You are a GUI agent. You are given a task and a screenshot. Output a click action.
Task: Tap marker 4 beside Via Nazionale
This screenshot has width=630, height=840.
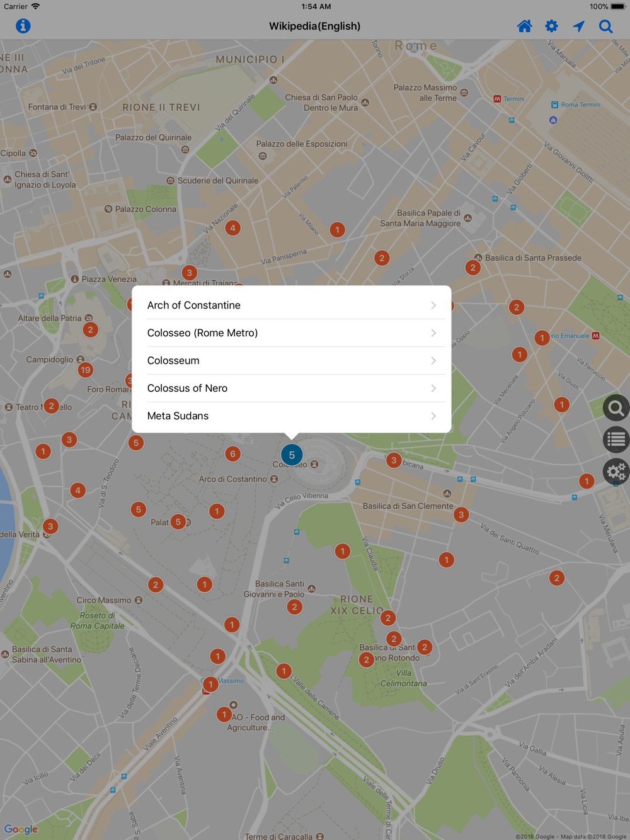click(232, 228)
